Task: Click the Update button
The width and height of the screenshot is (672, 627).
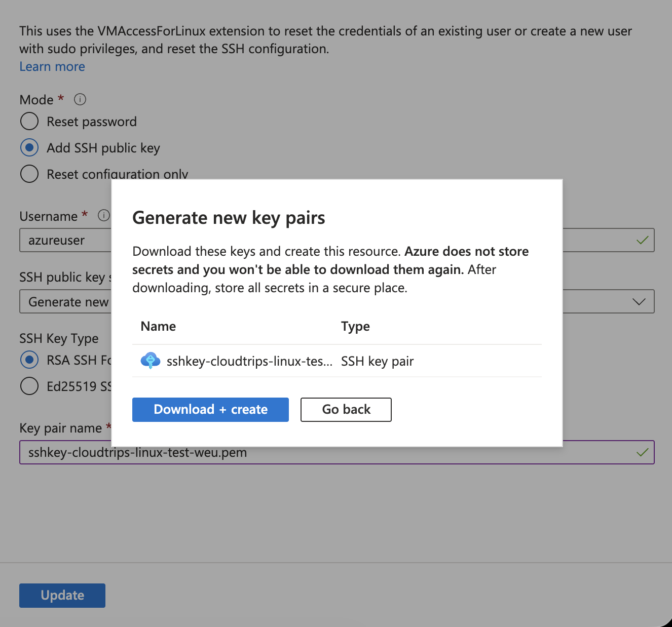Action: [62, 595]
